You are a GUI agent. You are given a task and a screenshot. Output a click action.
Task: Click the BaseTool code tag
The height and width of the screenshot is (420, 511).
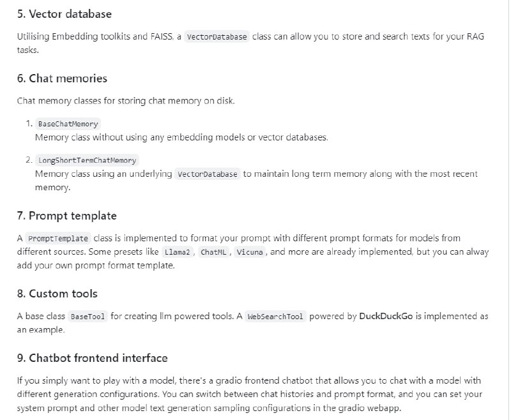click(88, 317)
